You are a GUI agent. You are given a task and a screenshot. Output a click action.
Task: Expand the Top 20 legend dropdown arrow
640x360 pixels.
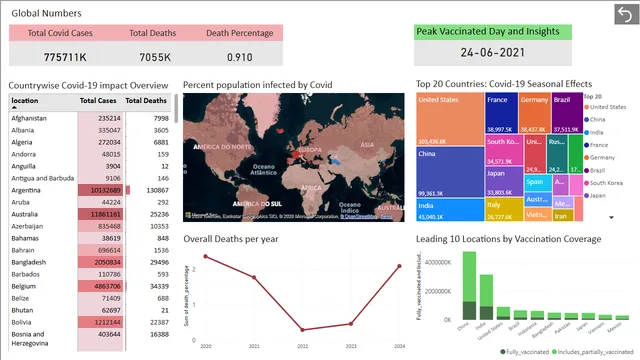click(x=611, y=218)
